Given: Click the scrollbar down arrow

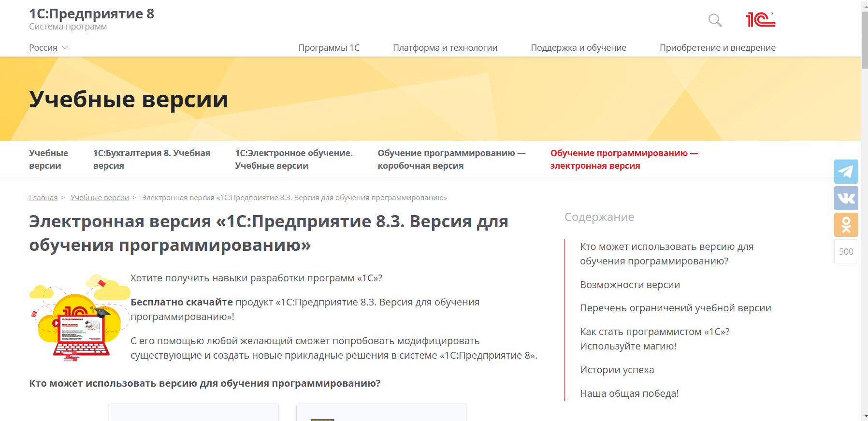Looking at the screenshot, I should point(865,416).
